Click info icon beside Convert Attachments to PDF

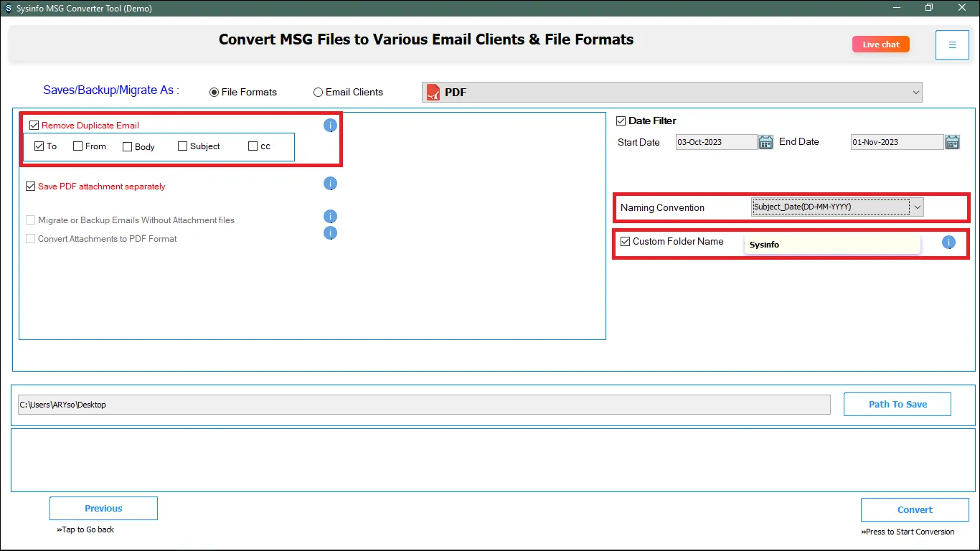(330, 233)
